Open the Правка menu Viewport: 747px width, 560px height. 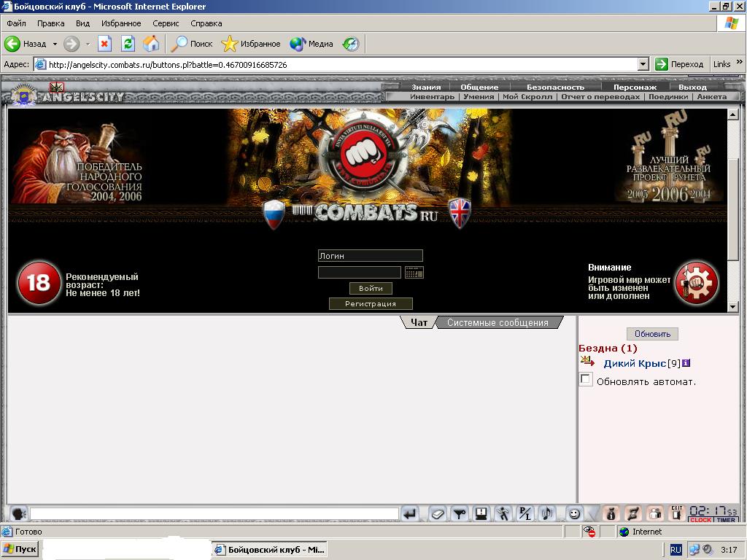(50, 23)
